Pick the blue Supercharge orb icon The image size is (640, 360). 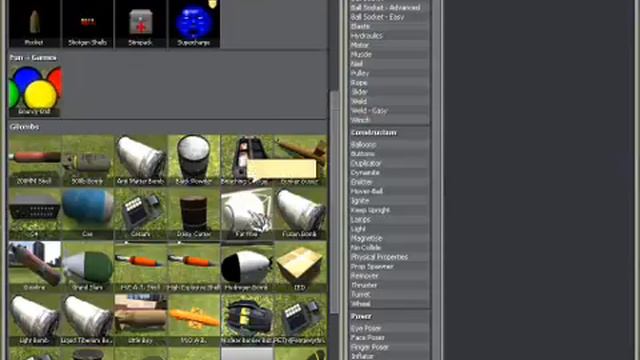coord(194,24)
